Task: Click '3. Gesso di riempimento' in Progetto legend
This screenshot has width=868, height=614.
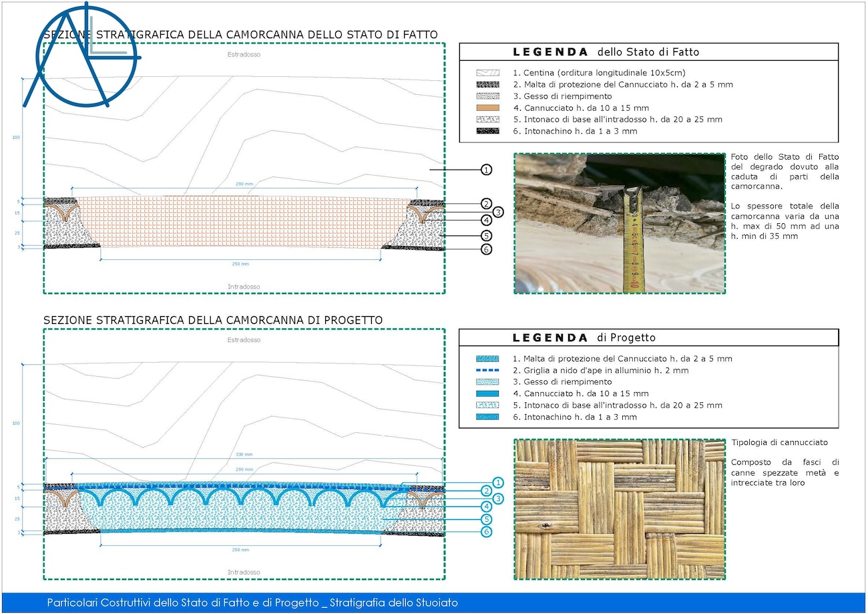Action: click(x=562, y=382)
